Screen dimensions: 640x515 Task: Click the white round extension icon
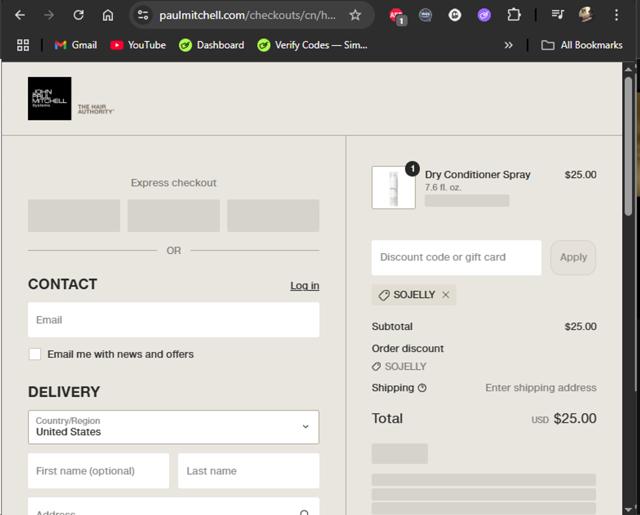[x=455, y=16]
